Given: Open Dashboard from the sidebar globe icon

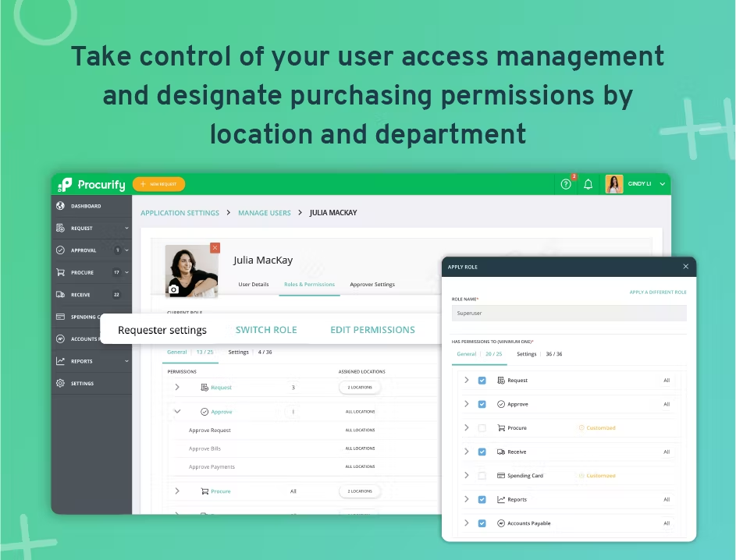Looking at the screenshot, I should [61, 206].
